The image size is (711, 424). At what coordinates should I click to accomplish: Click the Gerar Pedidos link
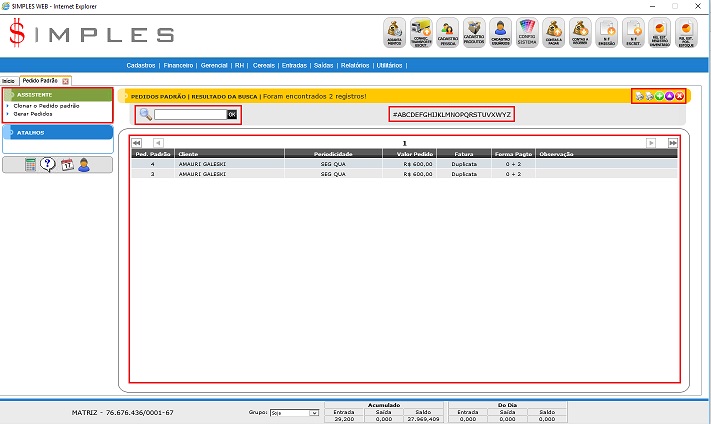coord(34,114)
